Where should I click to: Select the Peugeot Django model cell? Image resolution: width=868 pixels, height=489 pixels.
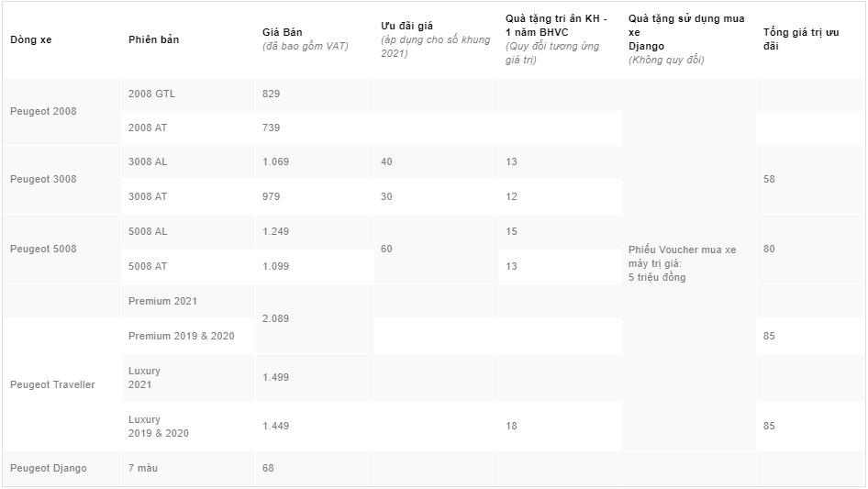coord(48,468)
